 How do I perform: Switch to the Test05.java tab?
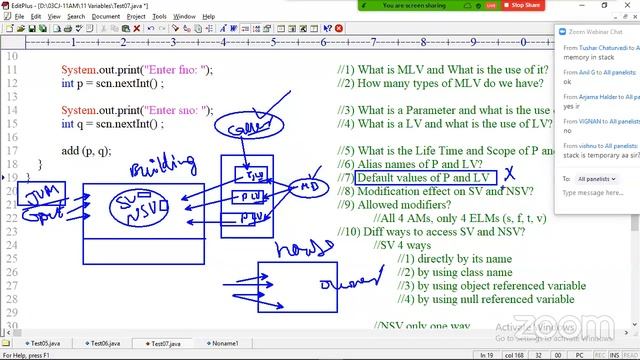point(43,344)
